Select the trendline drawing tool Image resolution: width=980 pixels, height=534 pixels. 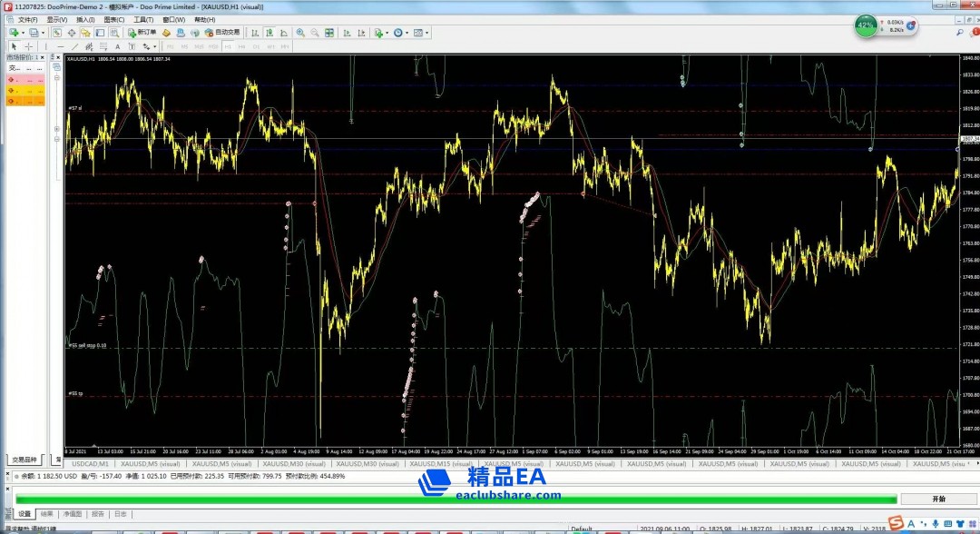[x=75, y=46]
